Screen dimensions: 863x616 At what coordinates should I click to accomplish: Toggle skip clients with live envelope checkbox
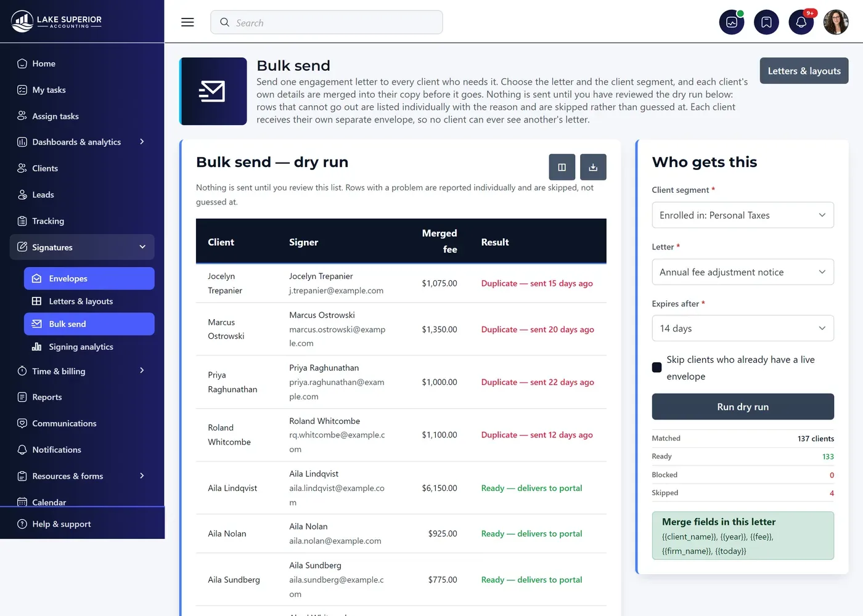tap(657, 368)
